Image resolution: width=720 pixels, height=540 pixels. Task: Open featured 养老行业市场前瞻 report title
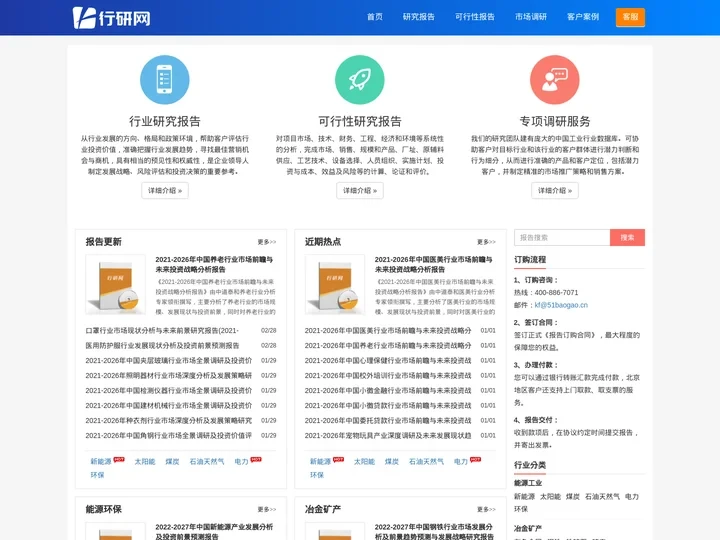click(214, 264)
